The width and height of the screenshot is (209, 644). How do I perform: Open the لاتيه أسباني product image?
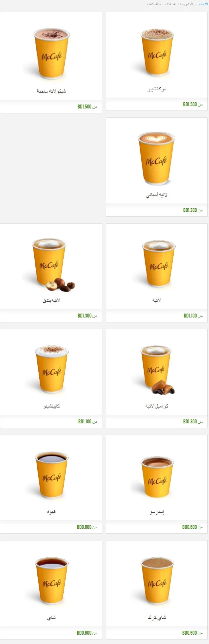[157, 159]
